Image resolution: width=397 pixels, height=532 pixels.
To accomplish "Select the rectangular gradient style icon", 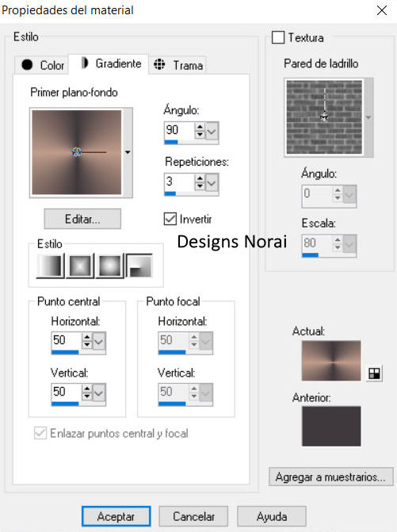I will [x=80, y=266].
